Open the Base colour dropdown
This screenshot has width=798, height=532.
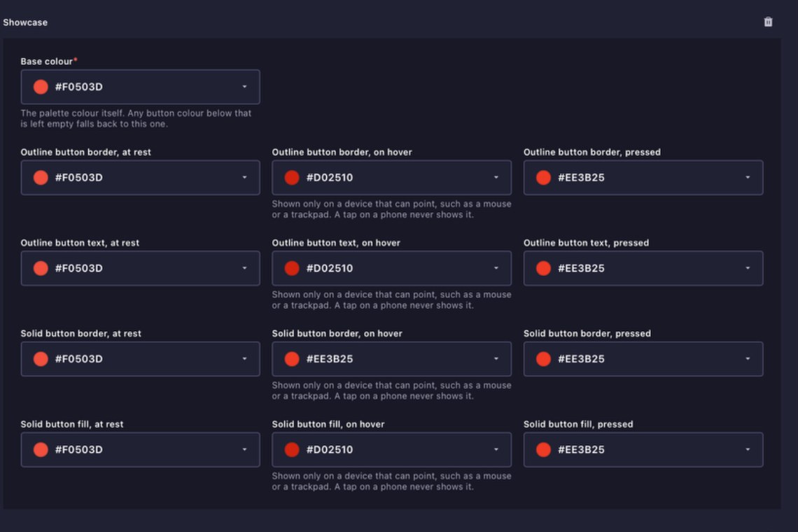(x=140, y=87)
